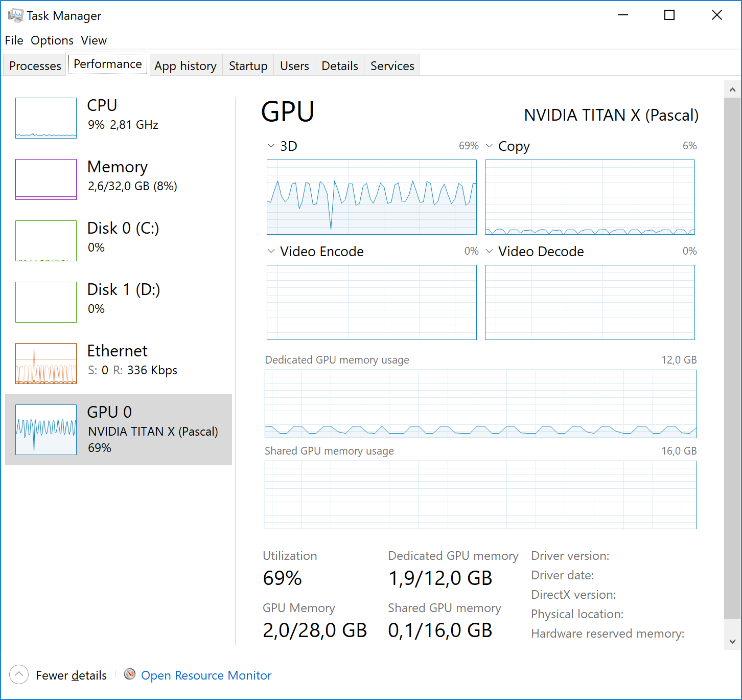Click the DirectX version label
742x700 pixels.
pos(573,595)
